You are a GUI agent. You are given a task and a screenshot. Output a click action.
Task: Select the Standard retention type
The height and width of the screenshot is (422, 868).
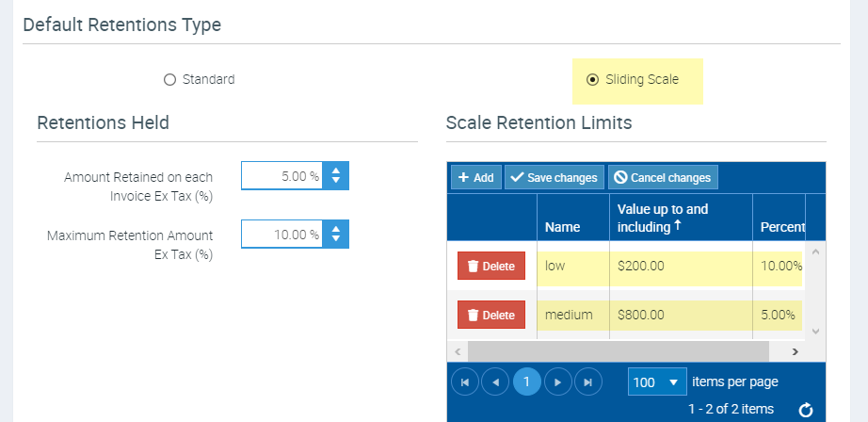(x=170, y=80)
